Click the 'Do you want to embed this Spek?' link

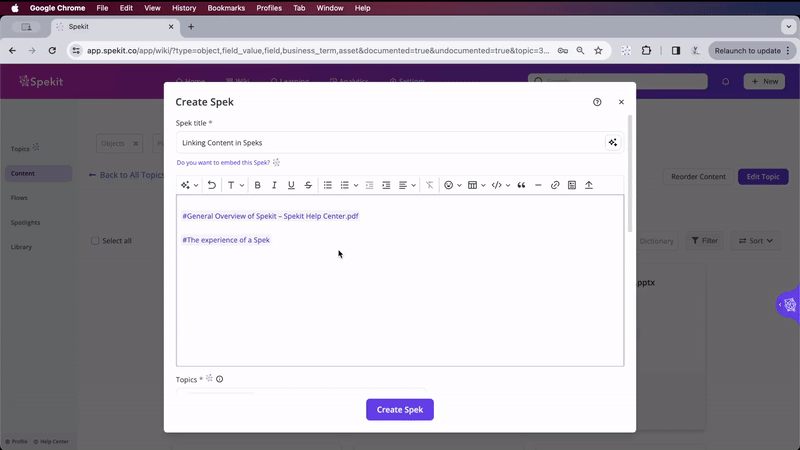point(223,162)
